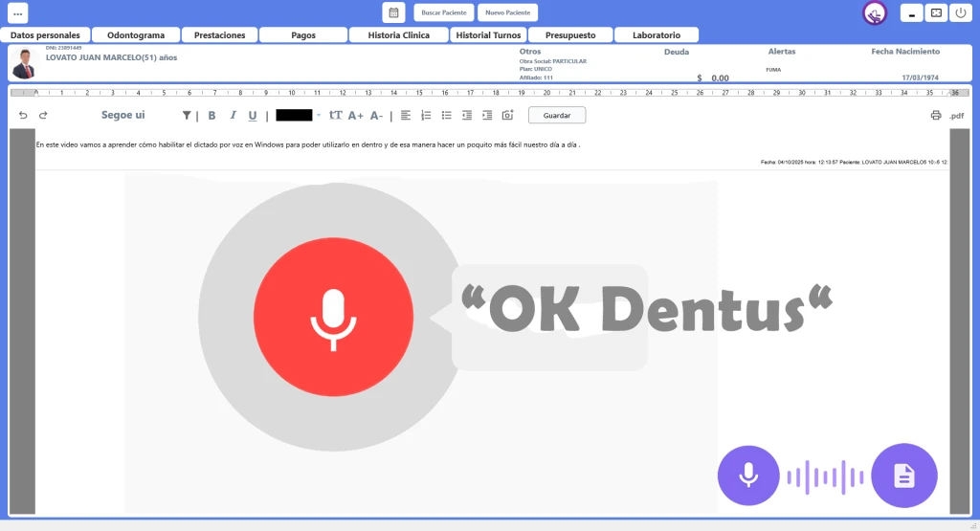The width and height of the screenshot is (980, 531).
Task: Start voice dictation with purple microphone
Action: [x=748, y=476]
